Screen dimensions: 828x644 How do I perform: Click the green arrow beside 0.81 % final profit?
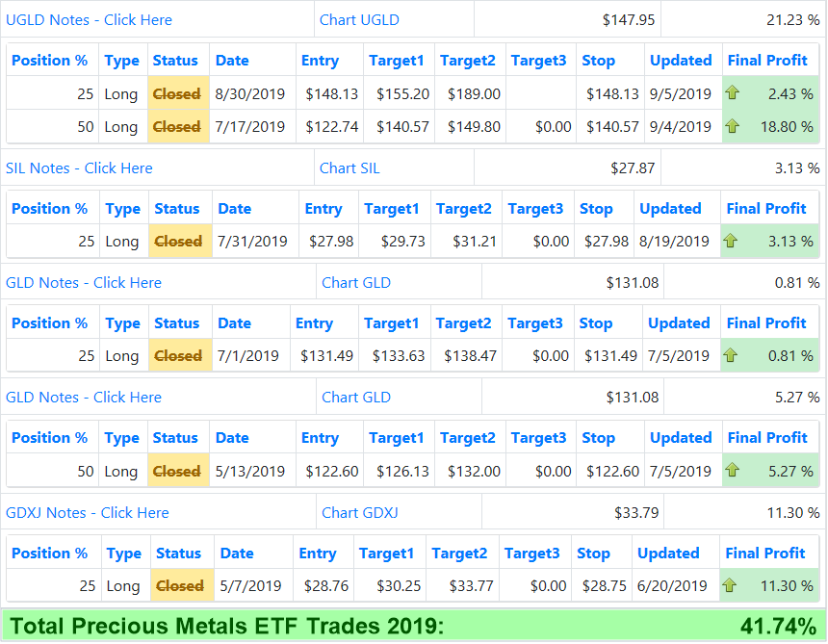pos(731,355)
